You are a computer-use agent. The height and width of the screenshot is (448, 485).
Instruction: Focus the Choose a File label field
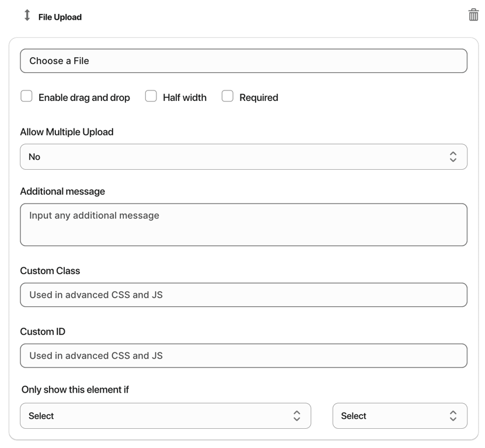[x=243, y=61]
